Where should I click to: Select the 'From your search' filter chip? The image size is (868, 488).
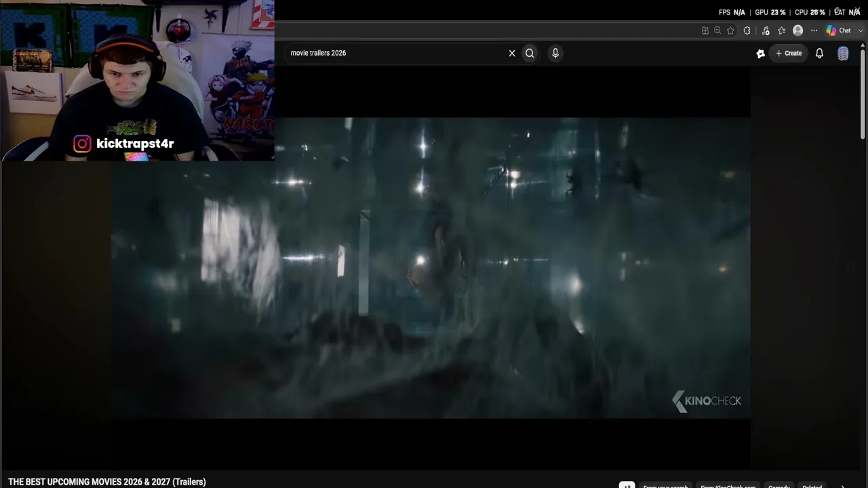665,486
